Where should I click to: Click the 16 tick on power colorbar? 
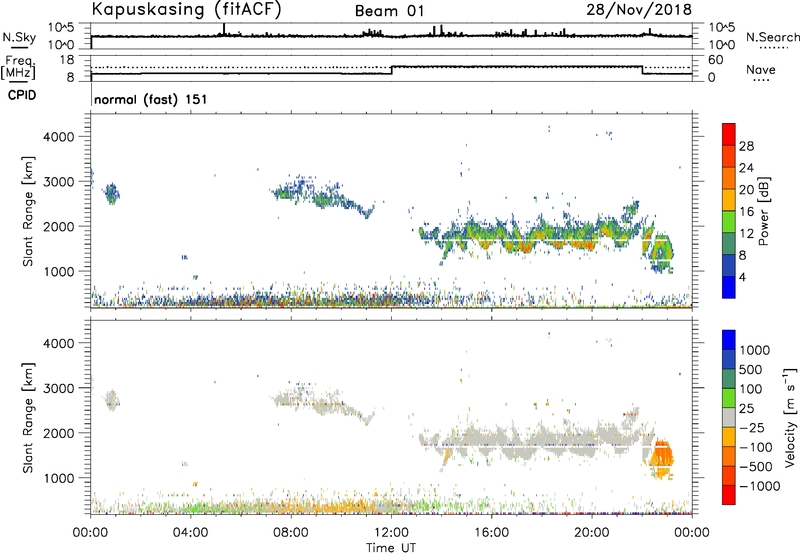[x=746, y=212]
